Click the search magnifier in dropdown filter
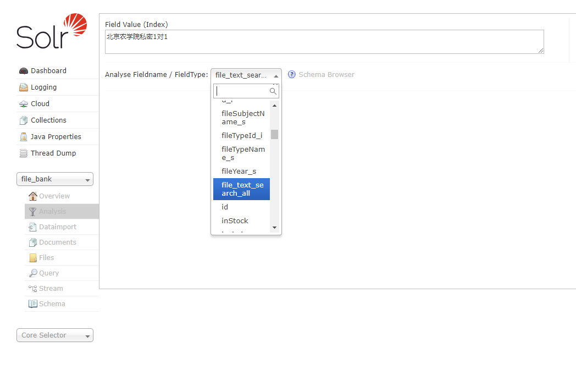 (x=273, y=91)
